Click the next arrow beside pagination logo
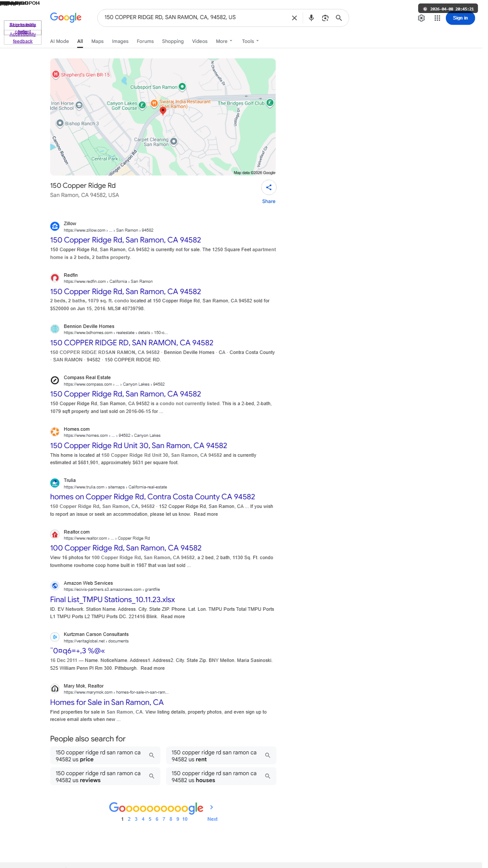The height and width of the screenshot is (868, 488). pyautogui.click(x=211, y=807)
